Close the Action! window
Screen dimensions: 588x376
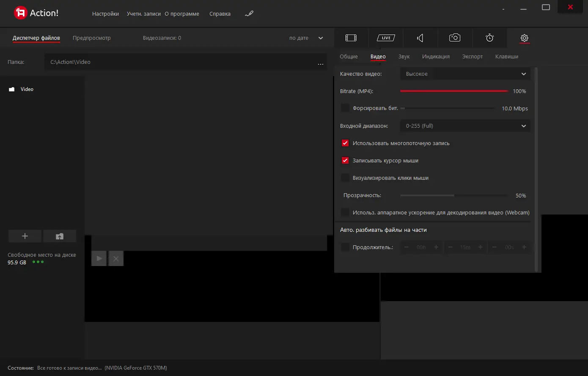coord(570,7)
